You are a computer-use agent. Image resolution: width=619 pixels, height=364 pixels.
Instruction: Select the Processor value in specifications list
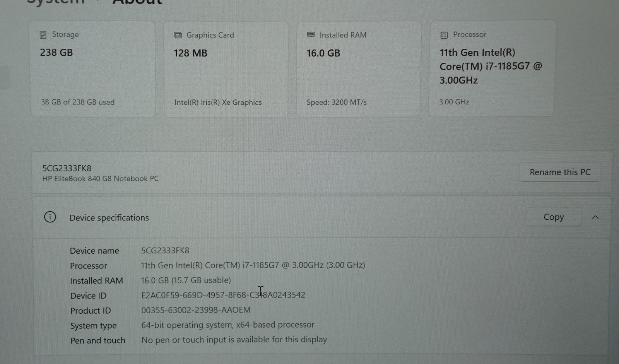click(253, 265)
